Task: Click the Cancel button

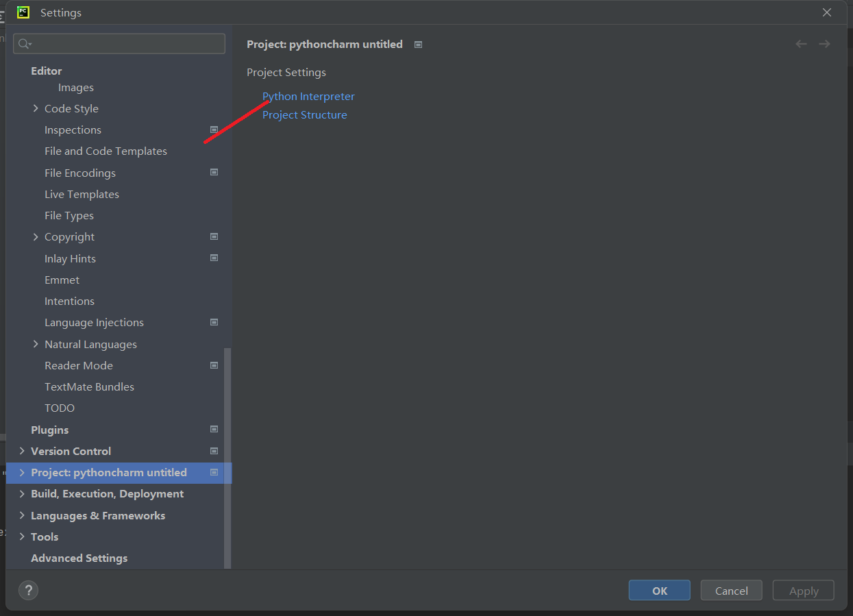Action: 731,591
